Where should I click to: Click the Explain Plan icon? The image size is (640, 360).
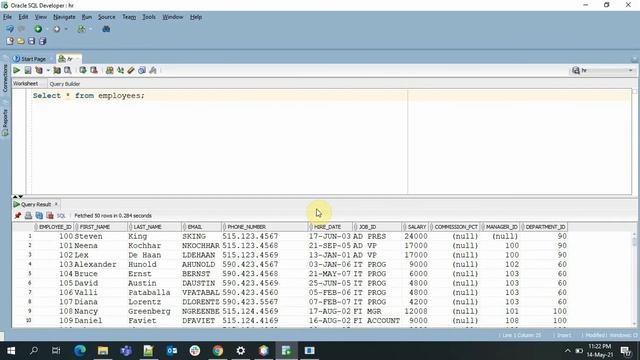click(x=39, y=70)
